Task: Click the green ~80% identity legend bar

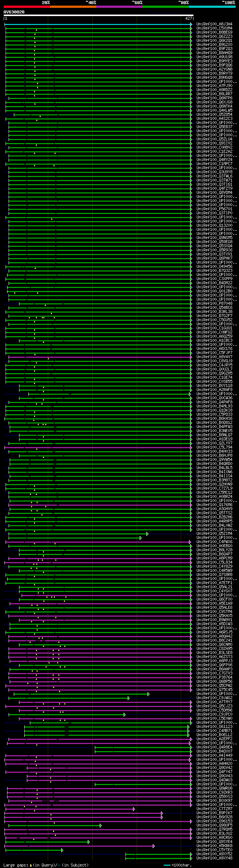Action: click(165, 7)
